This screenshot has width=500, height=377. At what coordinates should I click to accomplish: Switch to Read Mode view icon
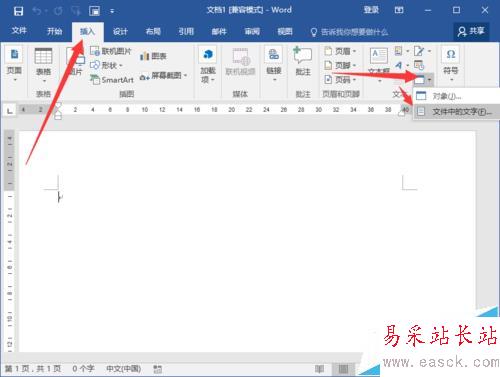319,369
